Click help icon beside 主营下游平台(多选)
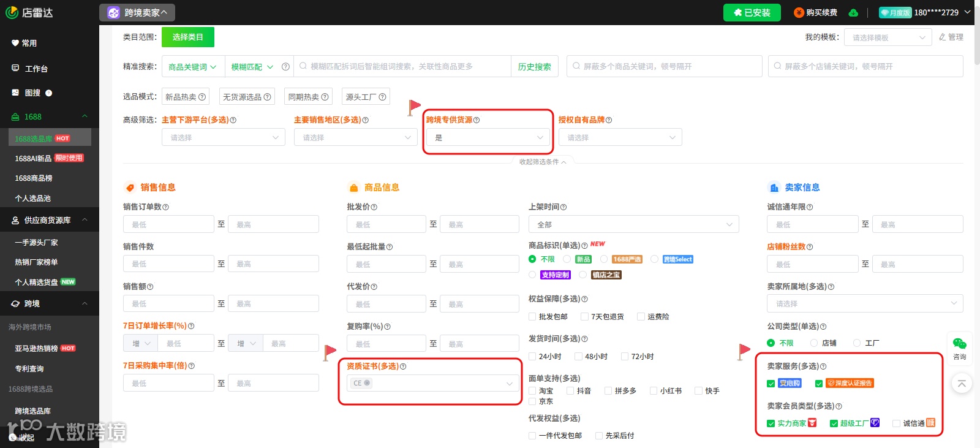 coord(233,120)
